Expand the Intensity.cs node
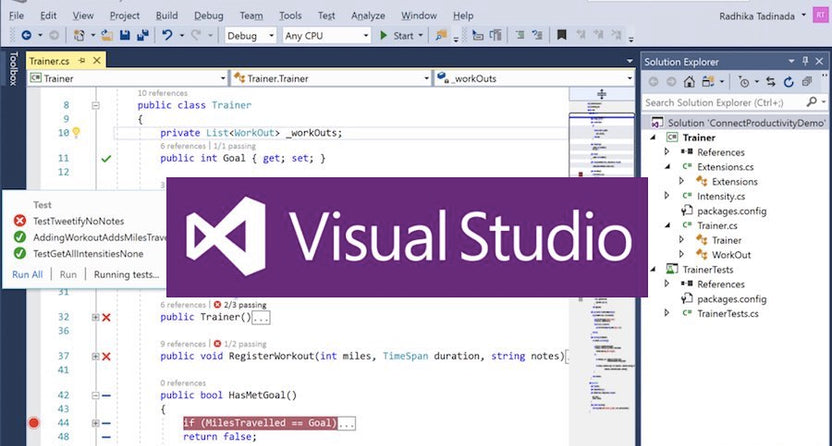 click(x=667, y=196)
